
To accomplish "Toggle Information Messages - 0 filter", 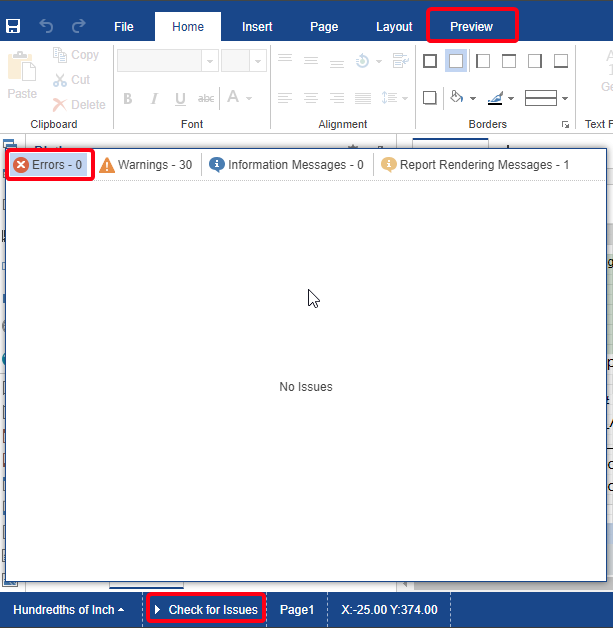I will tap(287, 164).
